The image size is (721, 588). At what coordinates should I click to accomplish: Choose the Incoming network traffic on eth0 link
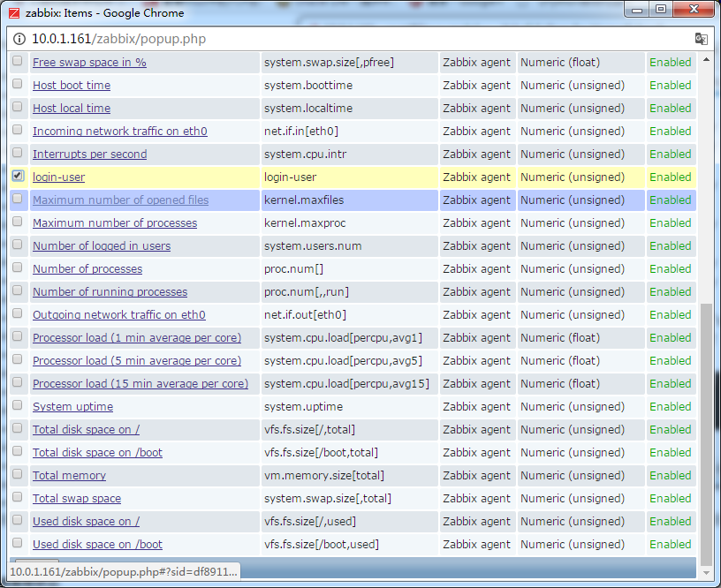pos(120,132)
